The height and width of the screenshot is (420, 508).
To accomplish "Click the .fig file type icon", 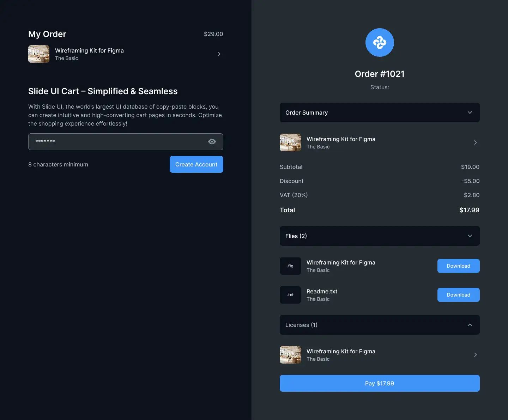I will tap(290, 266).
